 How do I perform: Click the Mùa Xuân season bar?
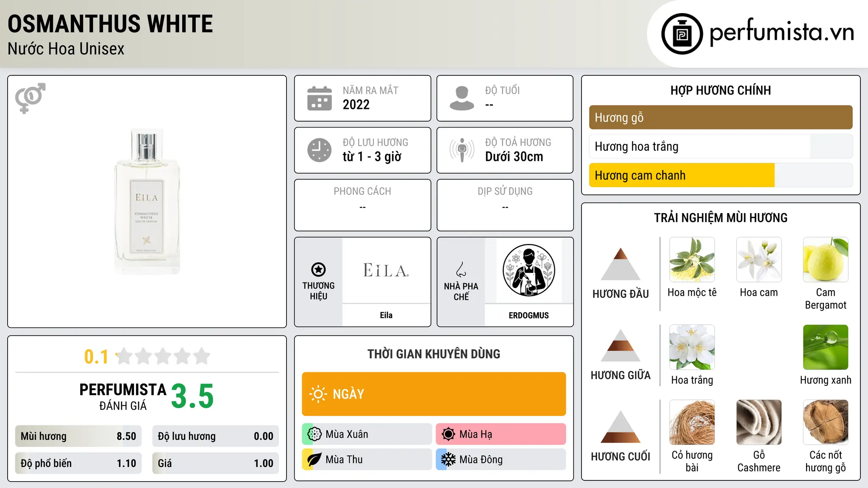coord(367,434)
